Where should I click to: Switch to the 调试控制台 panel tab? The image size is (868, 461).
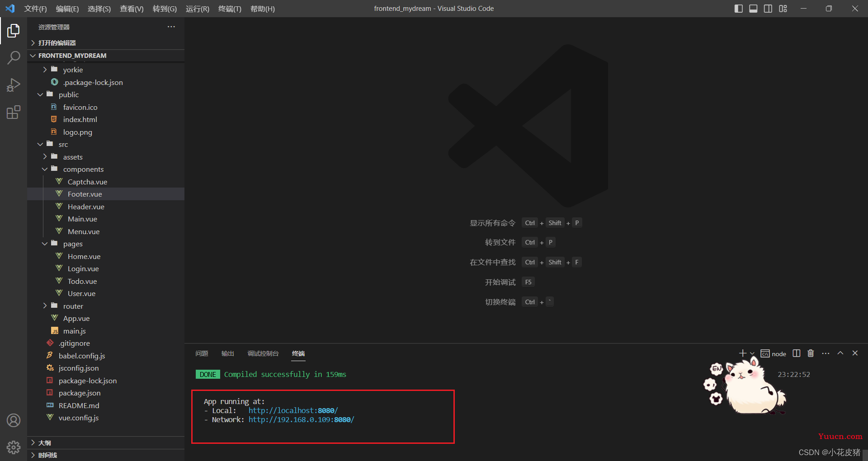tap(263, 353)
